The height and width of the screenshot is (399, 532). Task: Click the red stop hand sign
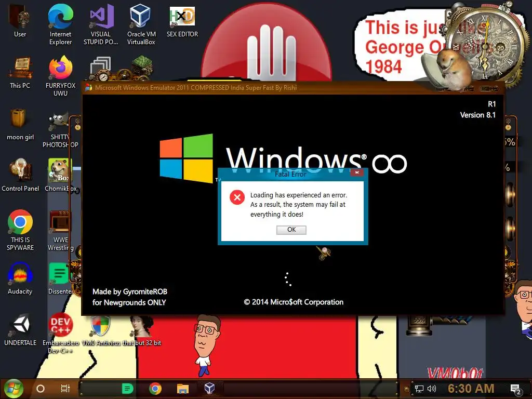click(266, 44)
